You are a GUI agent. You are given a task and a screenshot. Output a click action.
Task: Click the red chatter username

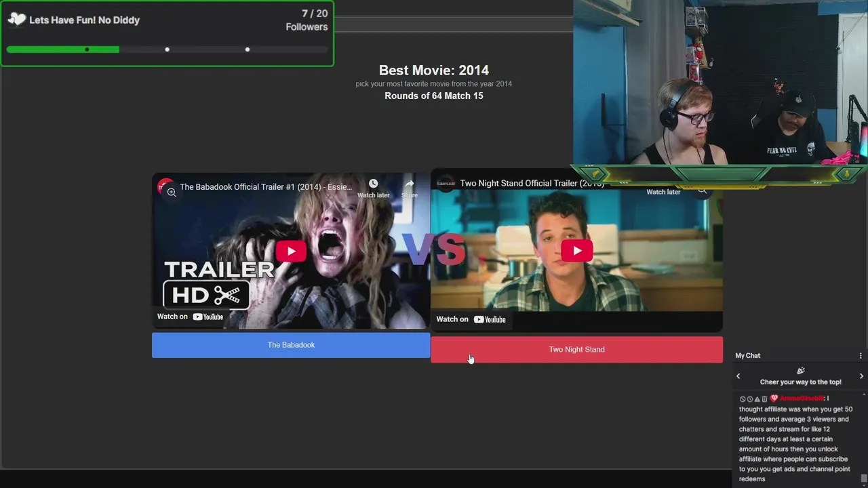pyautogui.click(x=802, y=399)
